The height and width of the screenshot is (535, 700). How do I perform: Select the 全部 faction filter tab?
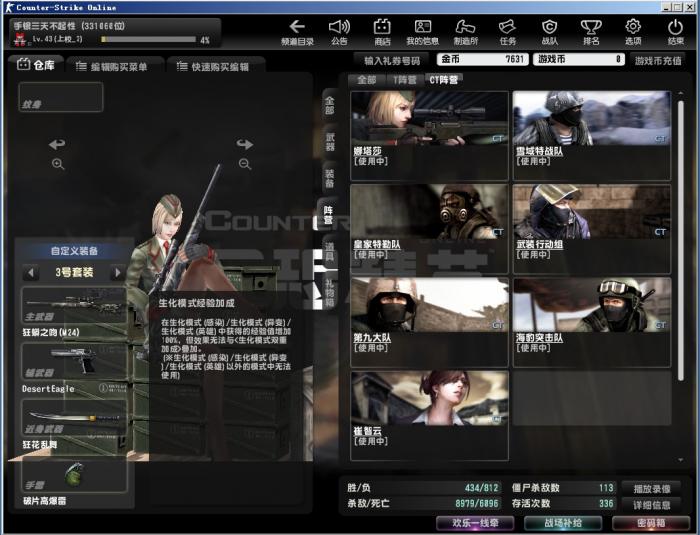[367, 80]
